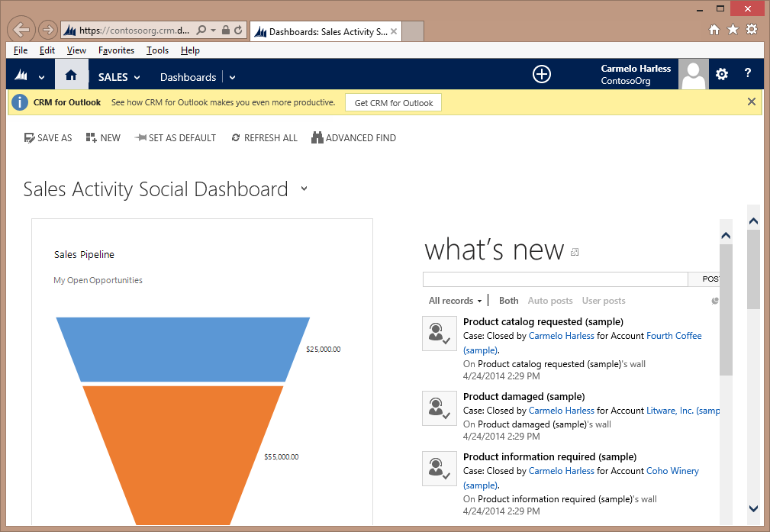Expand the SALES navigation chevron
The height and width of the screenshot is (532, 770).
pyautogui.click(x=136, y=76)
